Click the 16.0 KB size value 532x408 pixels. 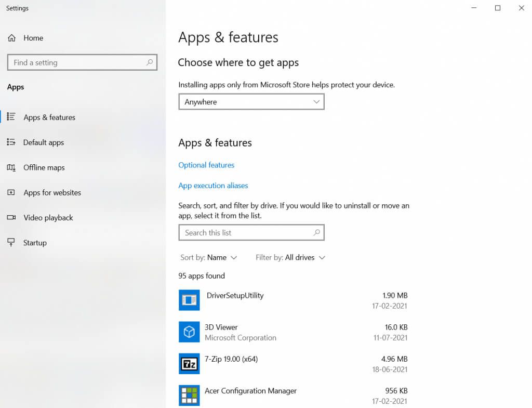pos(396,327)
